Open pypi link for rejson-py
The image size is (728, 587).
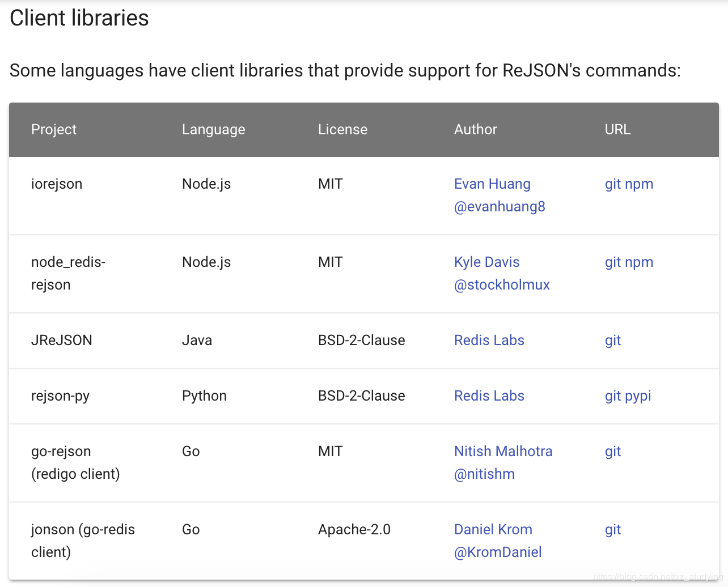coord(638,396)
